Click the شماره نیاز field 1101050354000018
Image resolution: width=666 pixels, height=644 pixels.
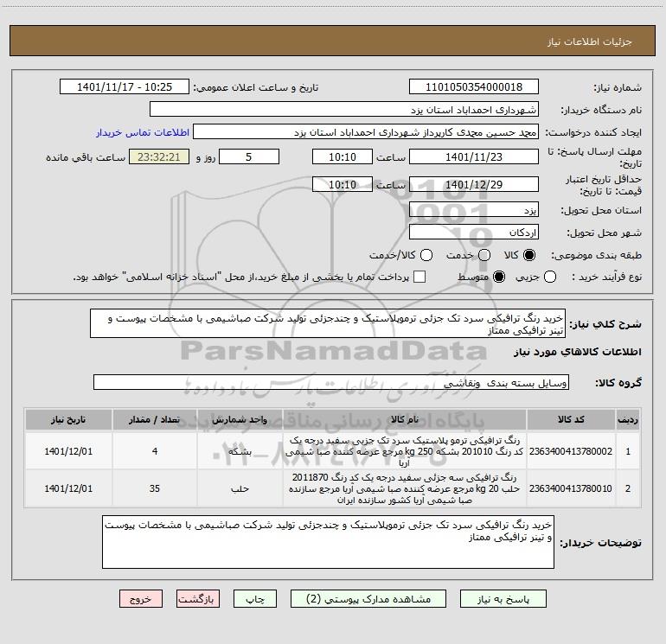coord(474,87)
